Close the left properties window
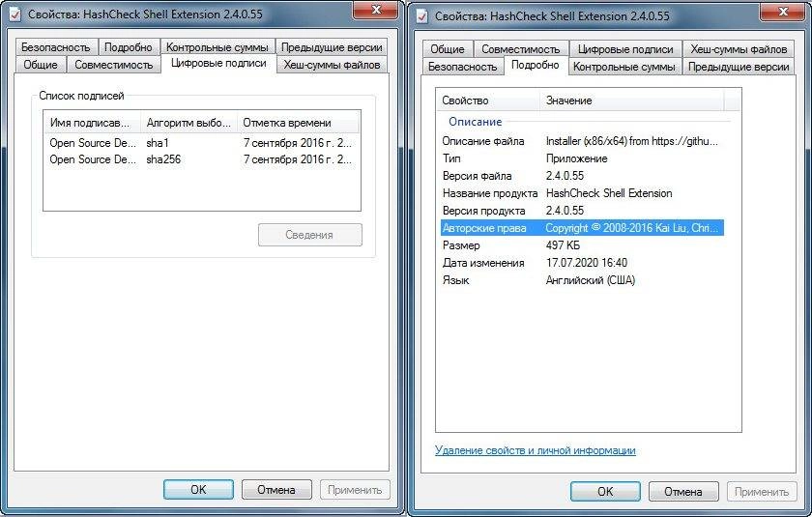This screenshot has height=517, width=812. [376, 11]
